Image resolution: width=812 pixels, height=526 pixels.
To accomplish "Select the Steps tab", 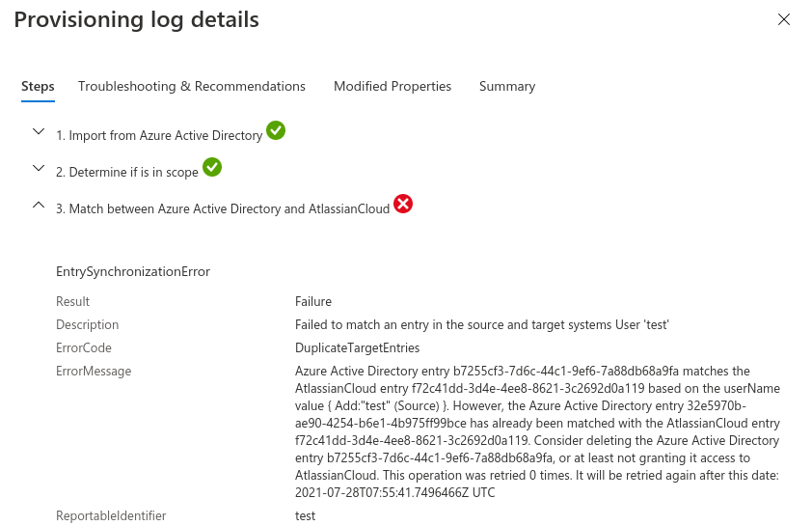I will pos(38,86).
